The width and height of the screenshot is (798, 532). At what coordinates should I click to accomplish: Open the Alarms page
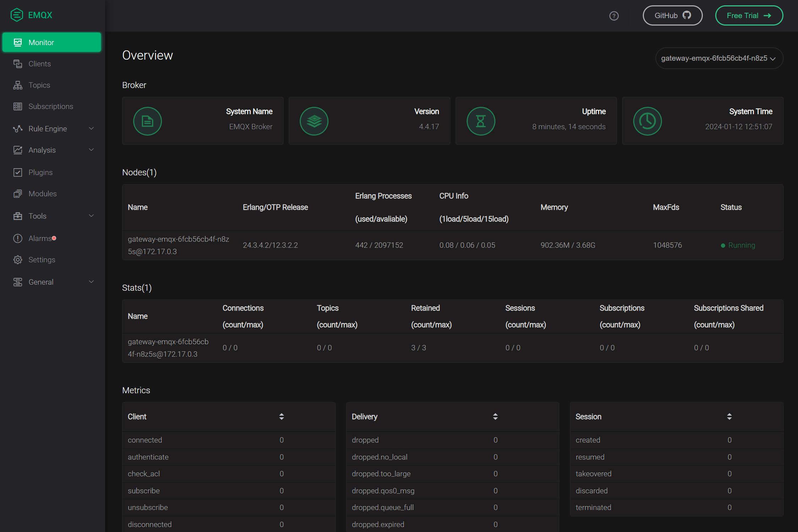click(52, 238)
